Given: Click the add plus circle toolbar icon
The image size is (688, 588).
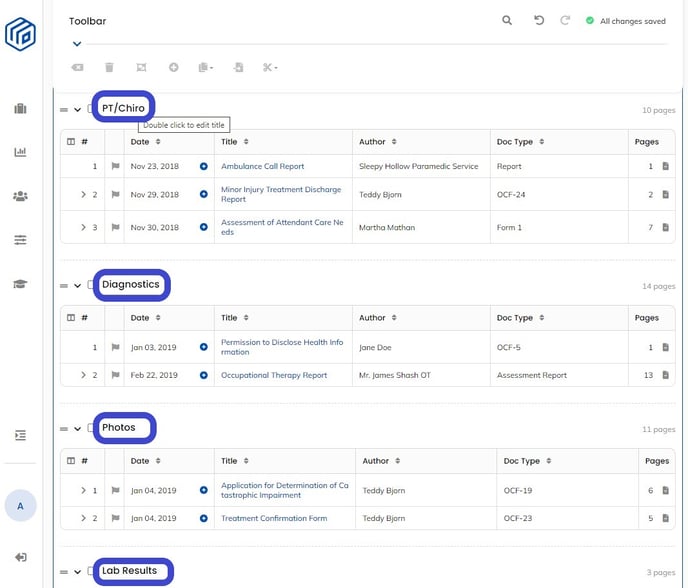Looking at the screenshot, I should (173, 67).
